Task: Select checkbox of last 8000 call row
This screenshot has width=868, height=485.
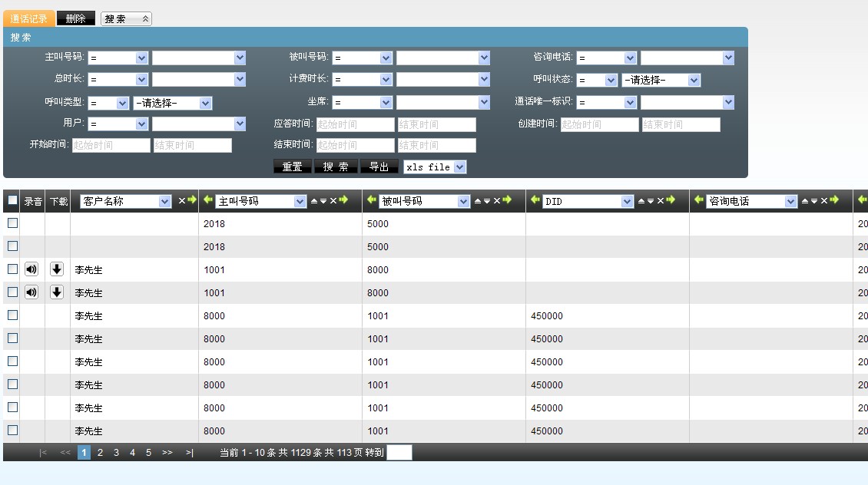Action: pos(12,431)
